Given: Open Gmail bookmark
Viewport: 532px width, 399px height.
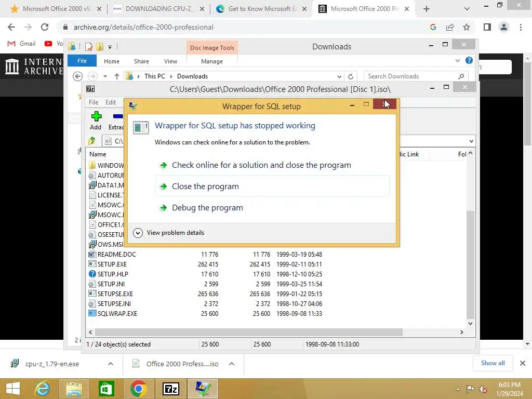Looking at the screenshot, I should (x=22, y=44).
